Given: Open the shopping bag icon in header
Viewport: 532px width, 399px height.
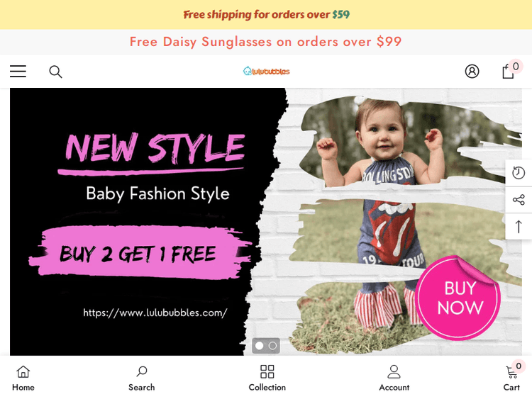Looking at the screenshot, I should coord(508,71).
